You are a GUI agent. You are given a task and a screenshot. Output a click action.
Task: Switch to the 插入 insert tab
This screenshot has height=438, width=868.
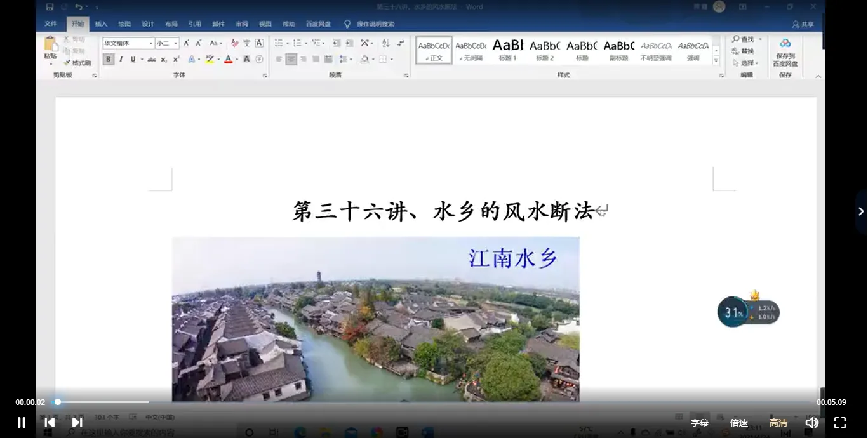(101, 24)
